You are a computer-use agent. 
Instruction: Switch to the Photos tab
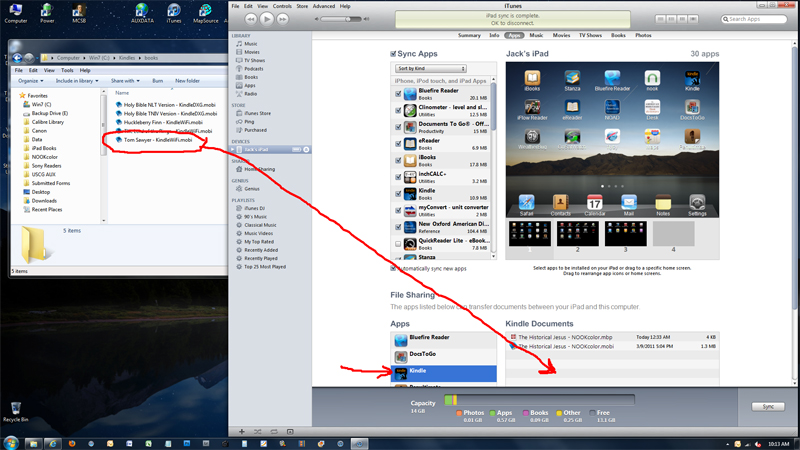643,35
